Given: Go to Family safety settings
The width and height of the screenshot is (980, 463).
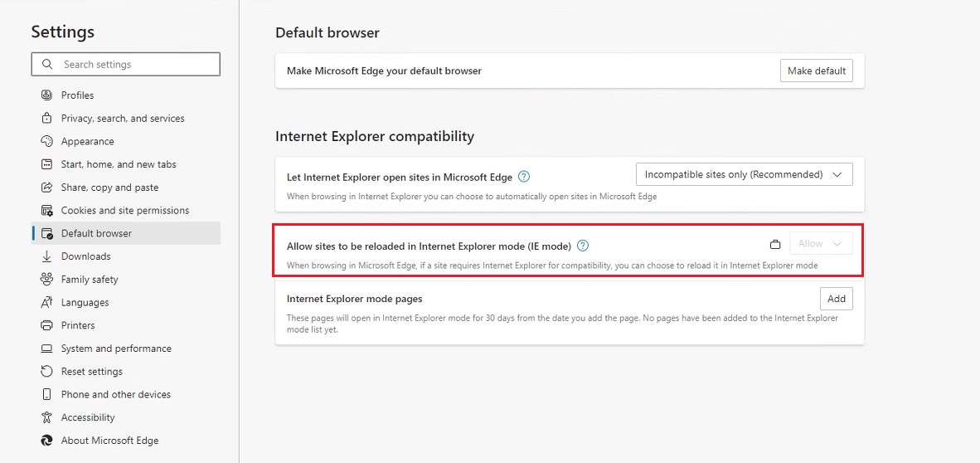Looking at the screenshot, I should coord(126,280).
